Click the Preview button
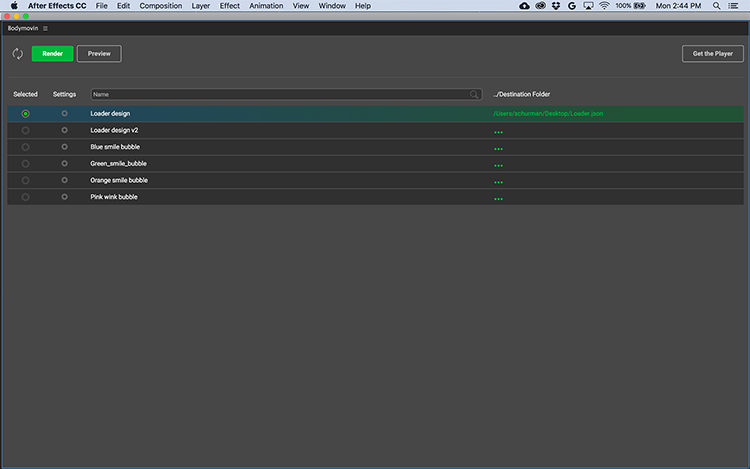Screen dimensions: 750x469 coord(99,54)
